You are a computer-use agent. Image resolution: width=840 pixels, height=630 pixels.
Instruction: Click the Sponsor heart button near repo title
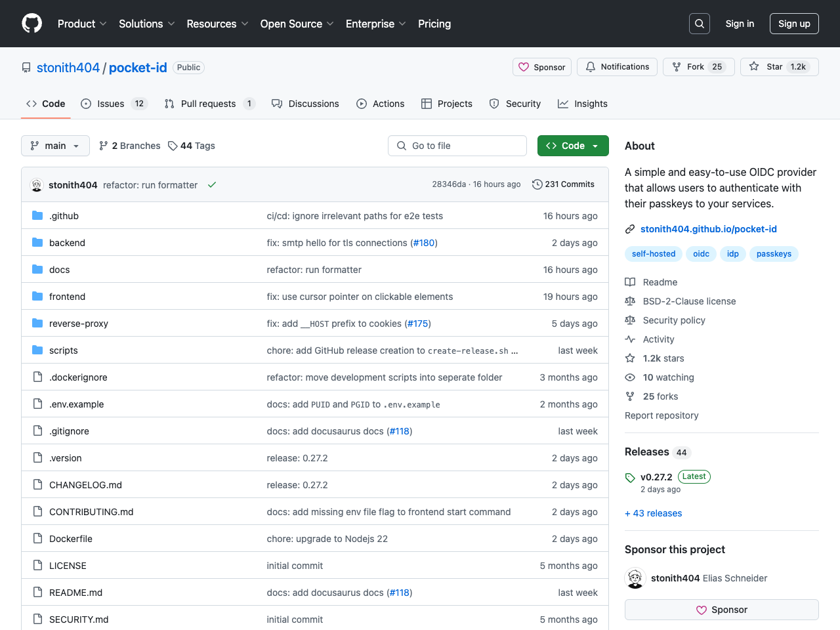[542, 67]
